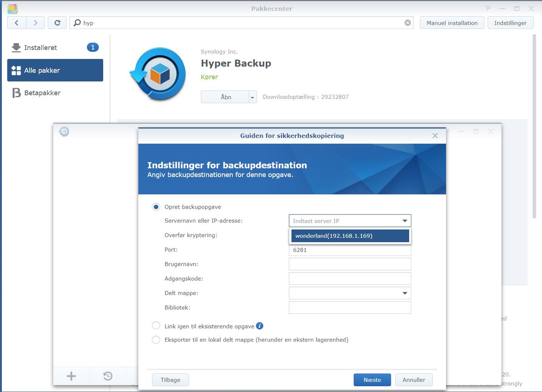This screenshot has width=542, height=392.
Task: Open Pakkecenter help question mark
Action: pyautogui.click(x=488, y=9)
